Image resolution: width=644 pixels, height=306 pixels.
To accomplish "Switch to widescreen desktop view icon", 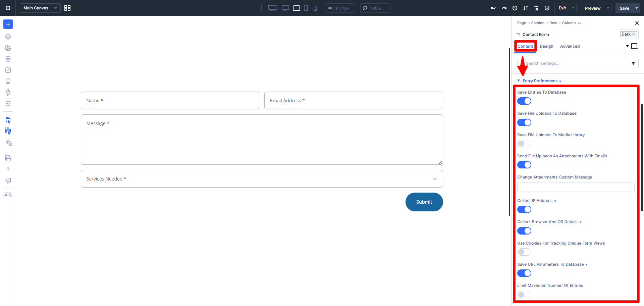I will pos(273,8).
